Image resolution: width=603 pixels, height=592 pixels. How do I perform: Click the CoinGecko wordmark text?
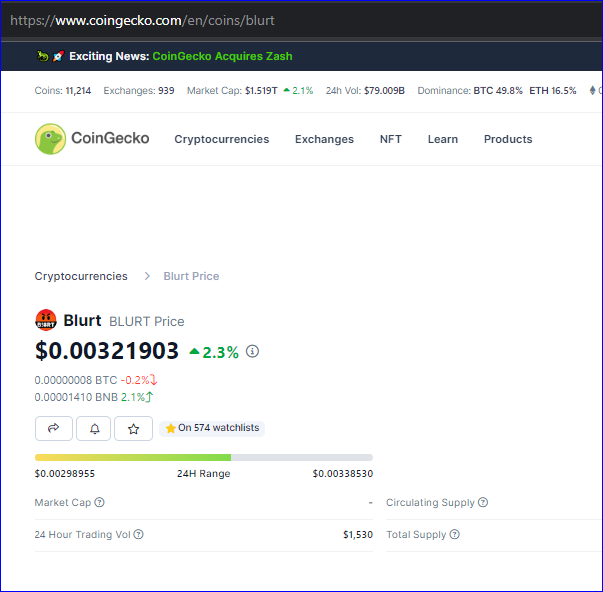click(110, 138)
